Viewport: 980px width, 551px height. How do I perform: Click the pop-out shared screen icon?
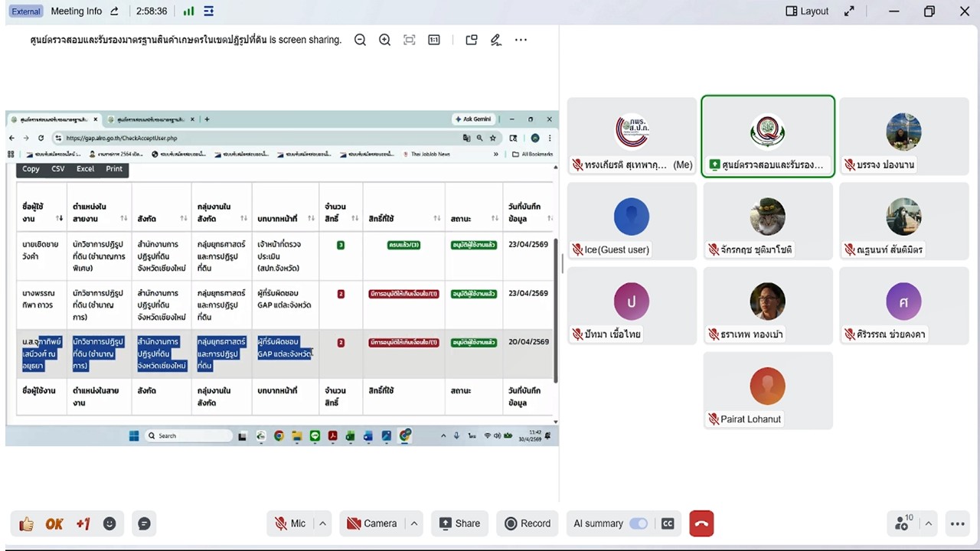472,40
